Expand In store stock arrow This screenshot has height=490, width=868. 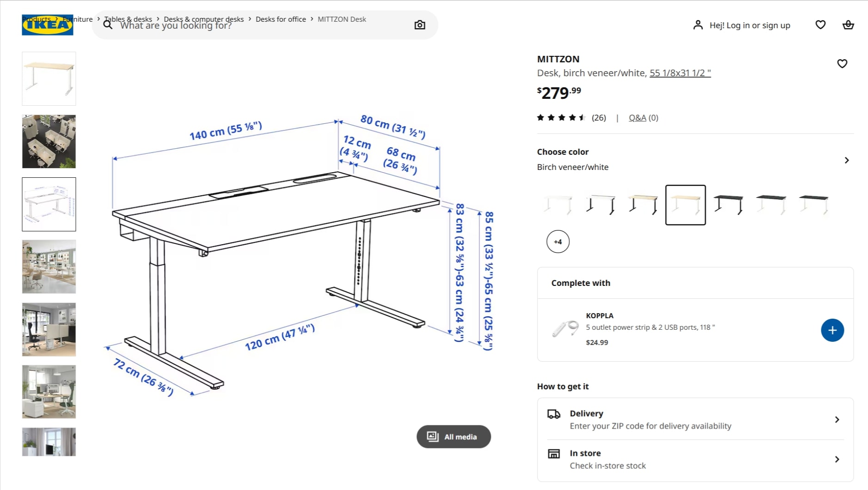[837, 460]
